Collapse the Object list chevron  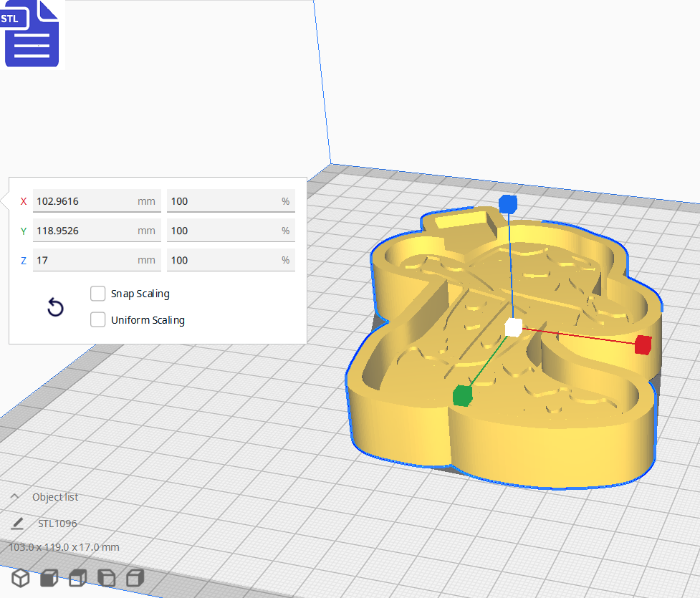coord(14,497)
